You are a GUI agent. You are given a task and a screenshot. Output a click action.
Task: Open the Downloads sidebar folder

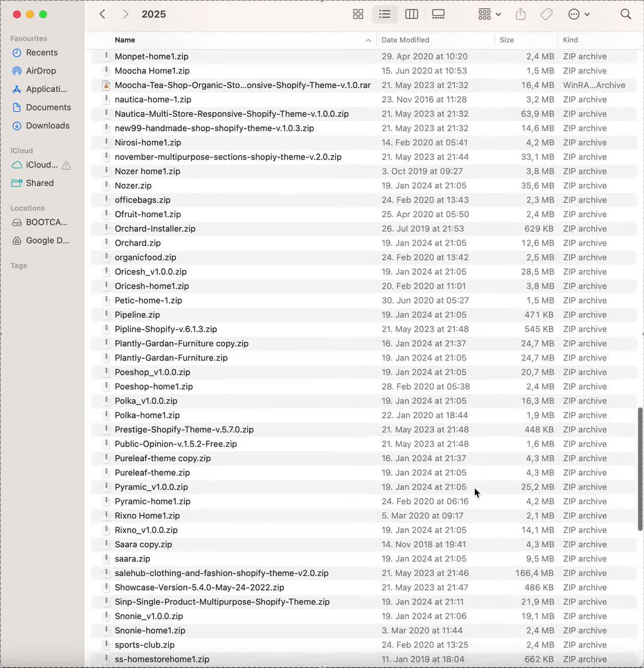point(47,126)
